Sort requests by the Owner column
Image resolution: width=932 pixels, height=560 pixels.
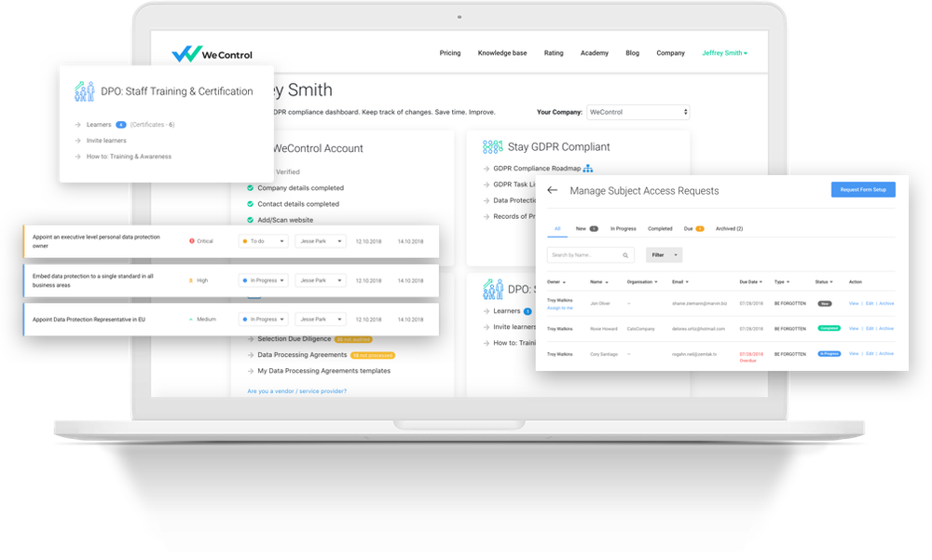555,281
